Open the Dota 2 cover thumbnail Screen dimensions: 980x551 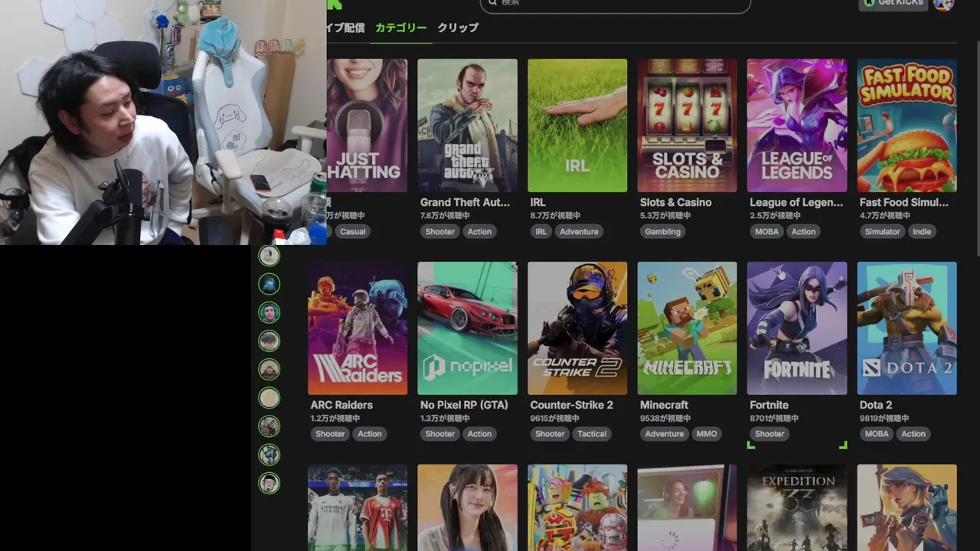click(907, 328)
